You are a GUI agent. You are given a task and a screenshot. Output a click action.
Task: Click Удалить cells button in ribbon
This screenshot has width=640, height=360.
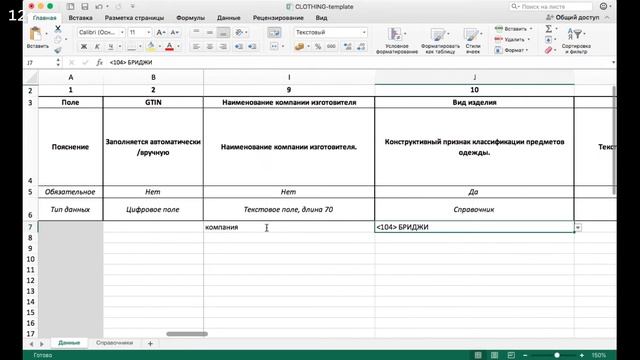pyautogui.click(x=512, y=40)
